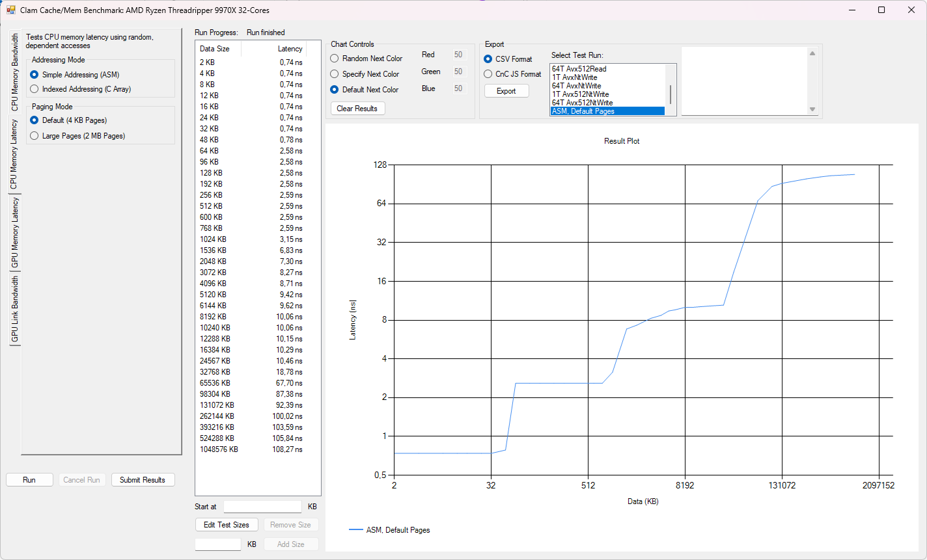Click the ASM, Default Pages chart legend entry
The width and height of the screenshot is (927, 560).
coord(390,530)
